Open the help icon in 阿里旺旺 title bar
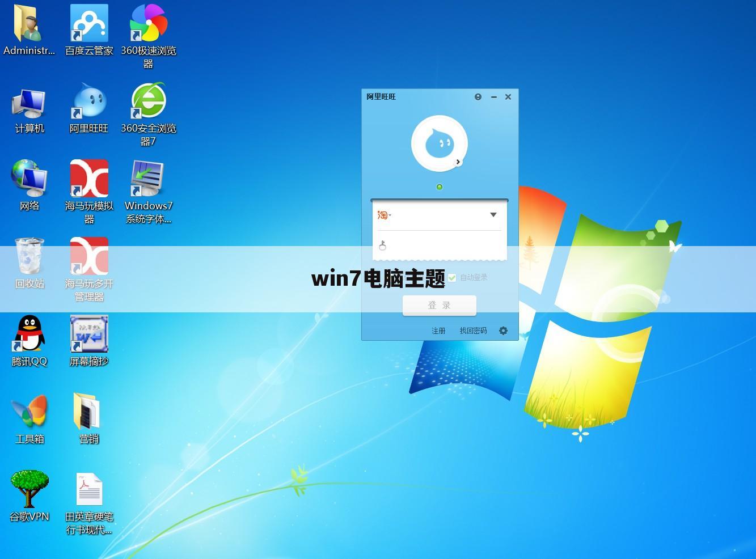This screenshot has height=559, width=756. pyautogui.click(x=478, y=97)
